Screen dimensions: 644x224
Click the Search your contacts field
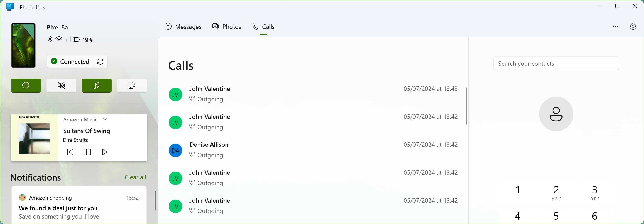tap(556, 64)
